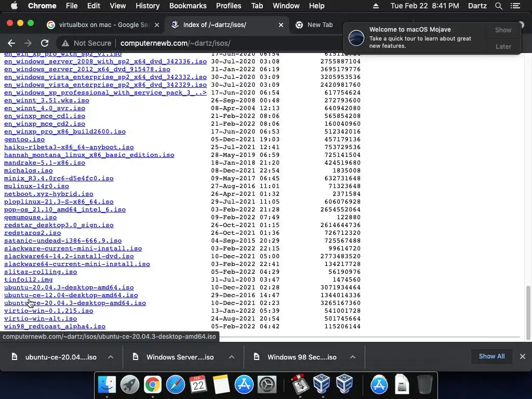
Task: Open System Preferences gear in Dock
Action: (267, 385)
